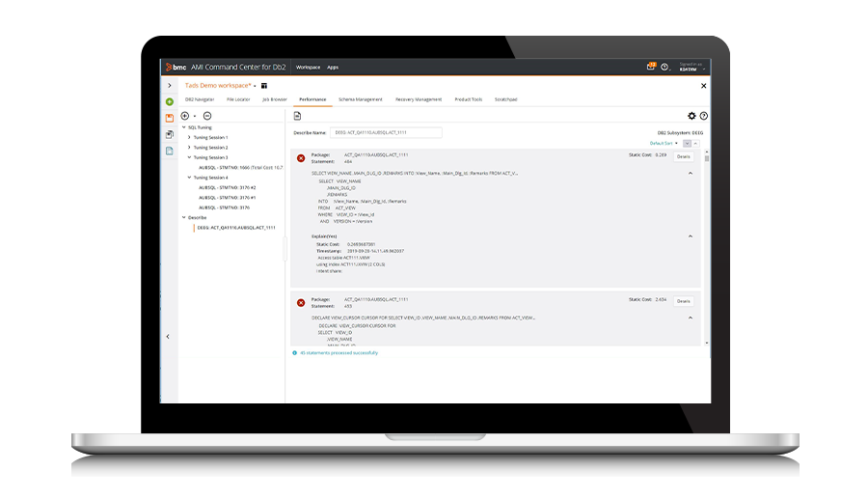
Task: Click the red error icon for statement 484
Action: pos(301,158)
